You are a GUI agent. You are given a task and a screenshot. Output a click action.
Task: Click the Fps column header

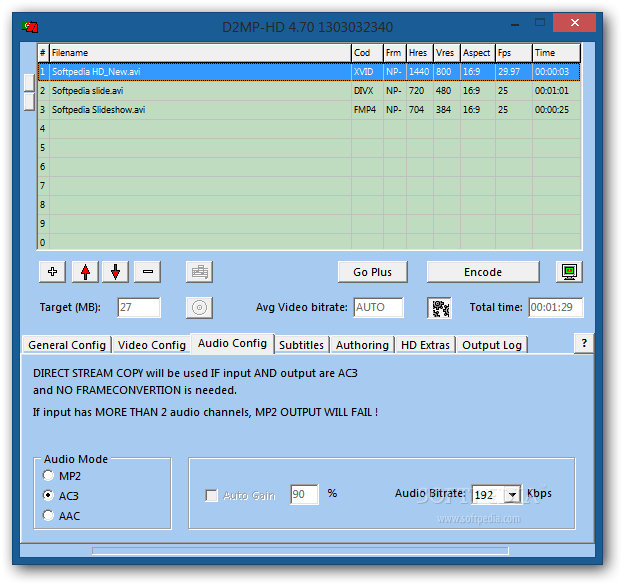514,53
